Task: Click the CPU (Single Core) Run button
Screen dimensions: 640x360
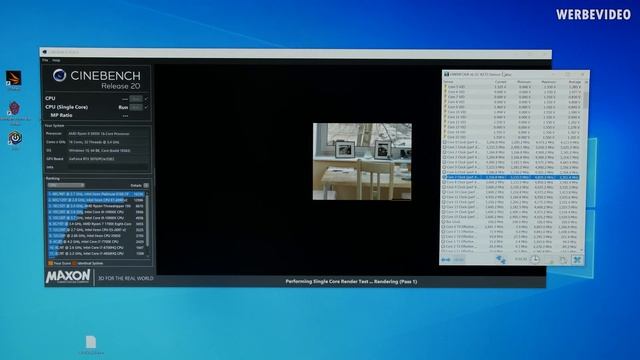Action: pos(136,107)
